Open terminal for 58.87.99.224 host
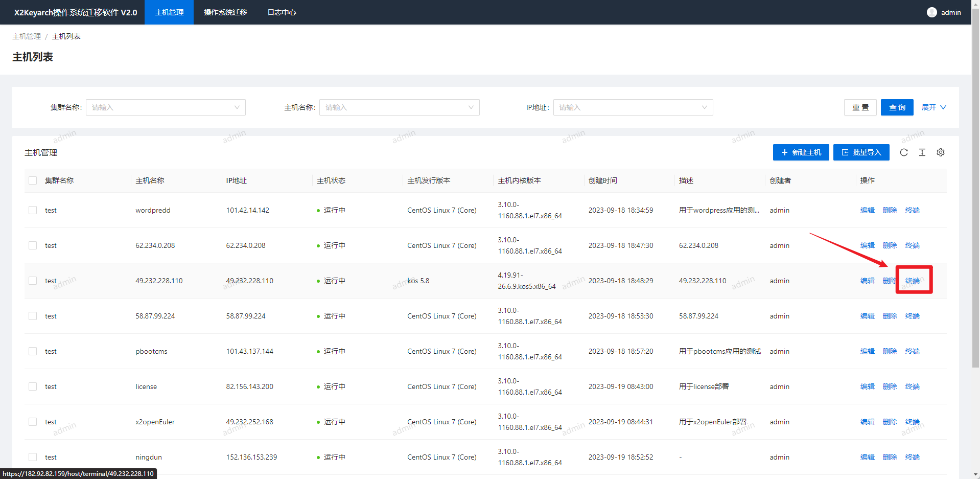The height and width of the screenshot is (479, 980). coord(912,316)
